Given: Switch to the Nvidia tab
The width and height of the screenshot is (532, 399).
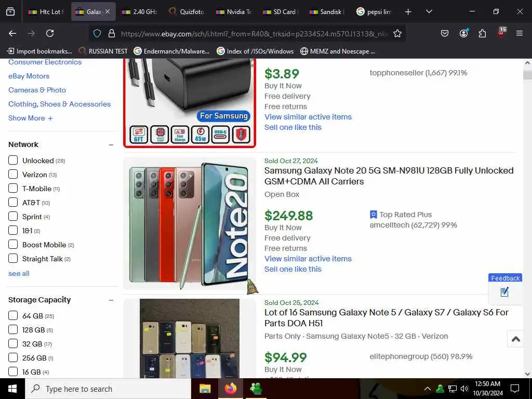Looking at the screenshot, I should pyautogui.click(x=234, y=12).
